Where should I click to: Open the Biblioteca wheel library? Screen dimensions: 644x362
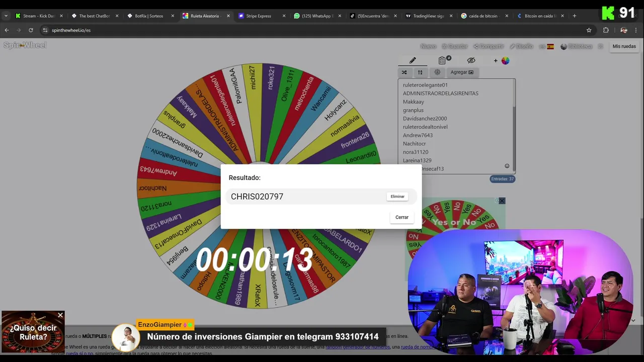tap(577, 46)
